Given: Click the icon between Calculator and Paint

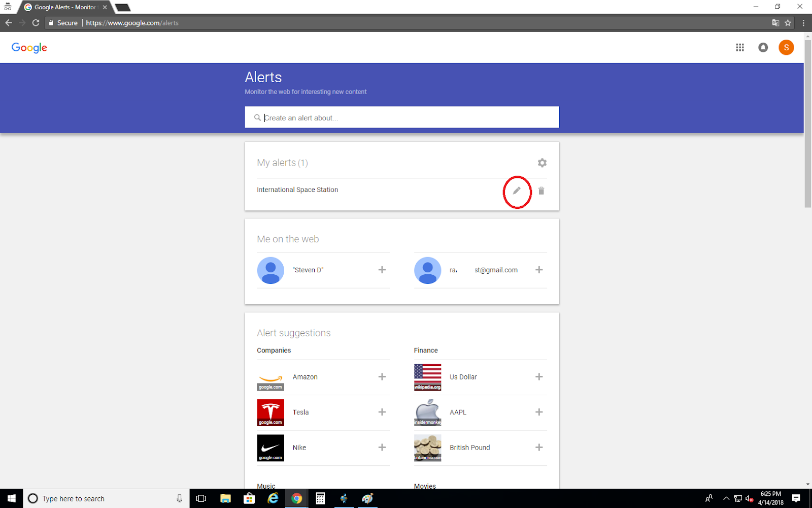Looking at the screenshot, I should point(344,498).
